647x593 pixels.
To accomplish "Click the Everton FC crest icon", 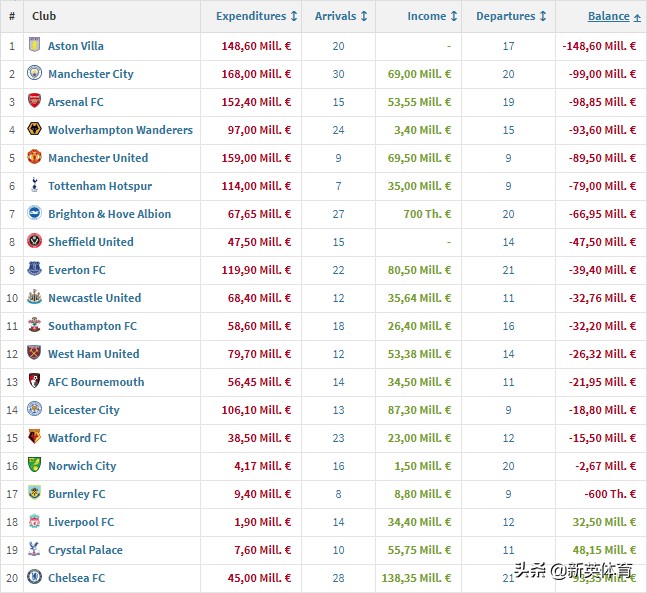I will coord(35,270).
